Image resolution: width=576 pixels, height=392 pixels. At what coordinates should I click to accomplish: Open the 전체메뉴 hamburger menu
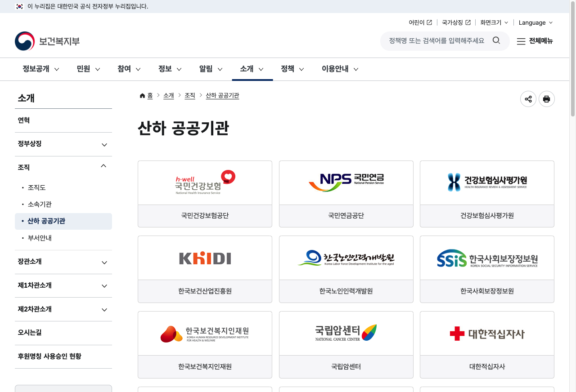(x=535, y=41)
